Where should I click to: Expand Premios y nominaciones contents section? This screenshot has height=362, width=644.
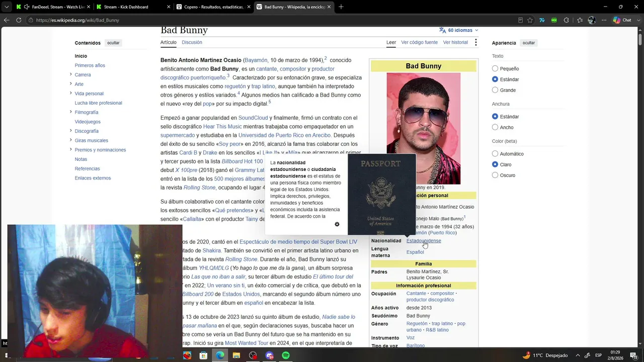(x=70, y=149)
